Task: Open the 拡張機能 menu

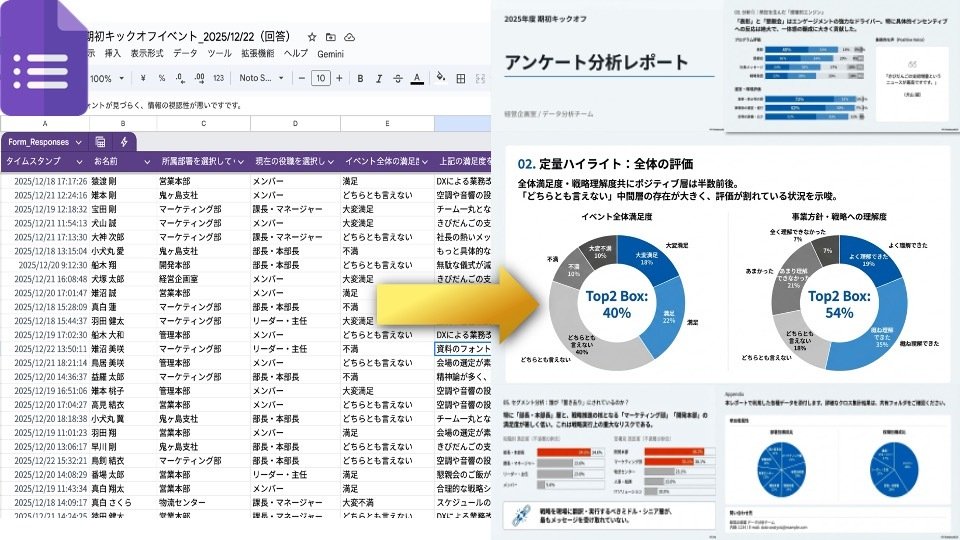Action: (257, 53)
